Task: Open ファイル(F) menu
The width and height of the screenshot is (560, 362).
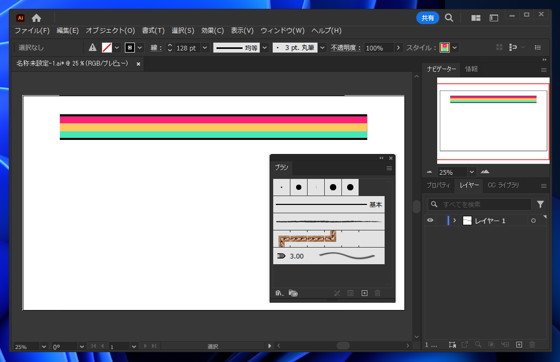Action: point(32,31)
